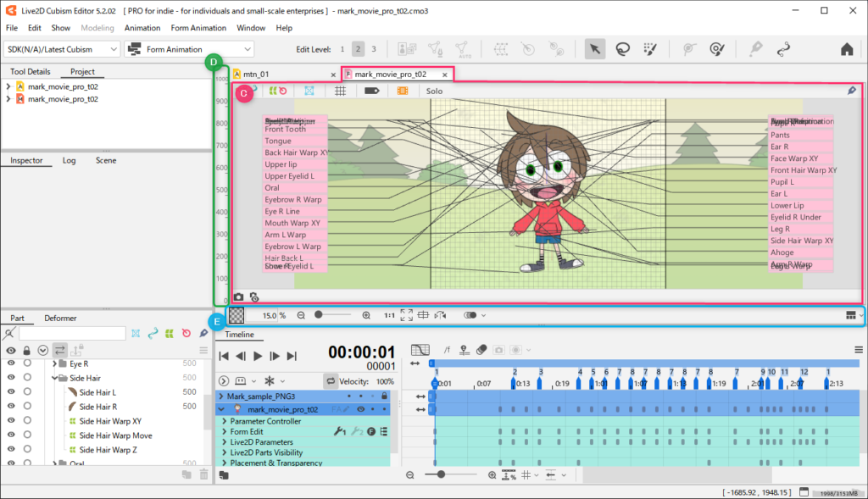Click the snowflake freeze icon in timeline

pyautogui.click(x=270, y=381)
